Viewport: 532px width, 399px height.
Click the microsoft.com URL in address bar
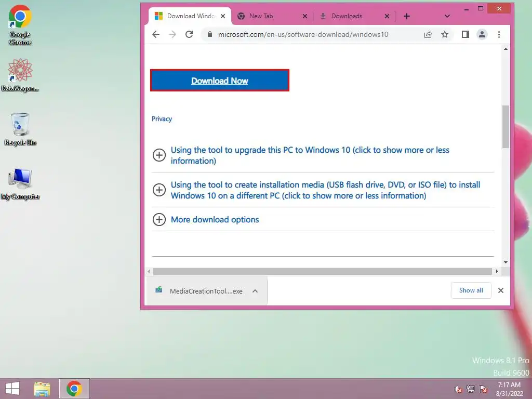303,34
